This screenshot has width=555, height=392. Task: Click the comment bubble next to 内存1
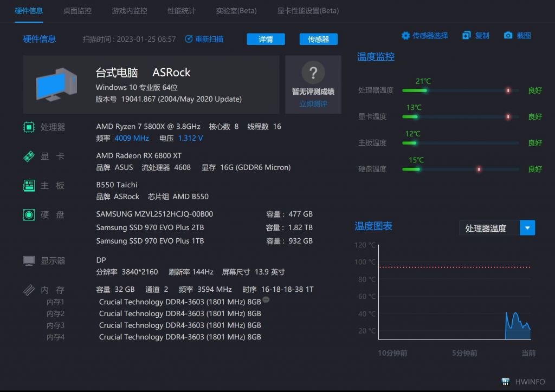(x=266, y=300)
